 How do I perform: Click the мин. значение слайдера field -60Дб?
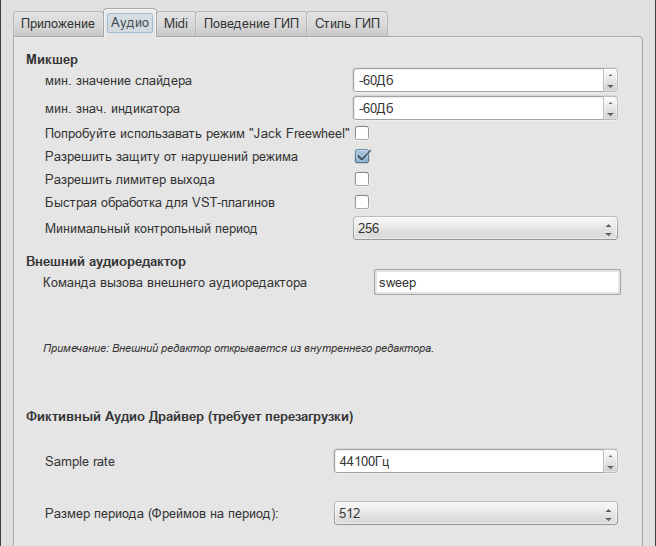(478, 80)
